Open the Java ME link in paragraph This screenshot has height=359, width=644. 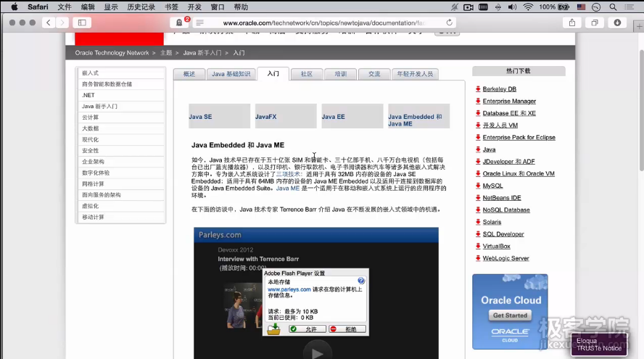[x=287, y=188]
